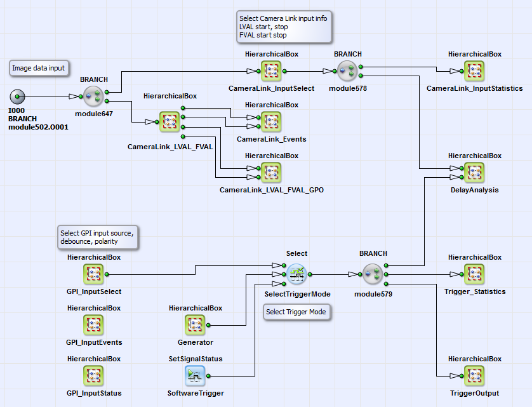
Task: Select the I000 camera input module502.0001
Action: [x=17, y=97]
